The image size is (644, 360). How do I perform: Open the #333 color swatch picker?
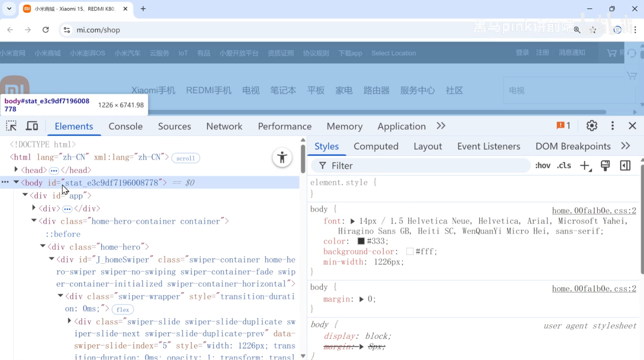point(361,241)
